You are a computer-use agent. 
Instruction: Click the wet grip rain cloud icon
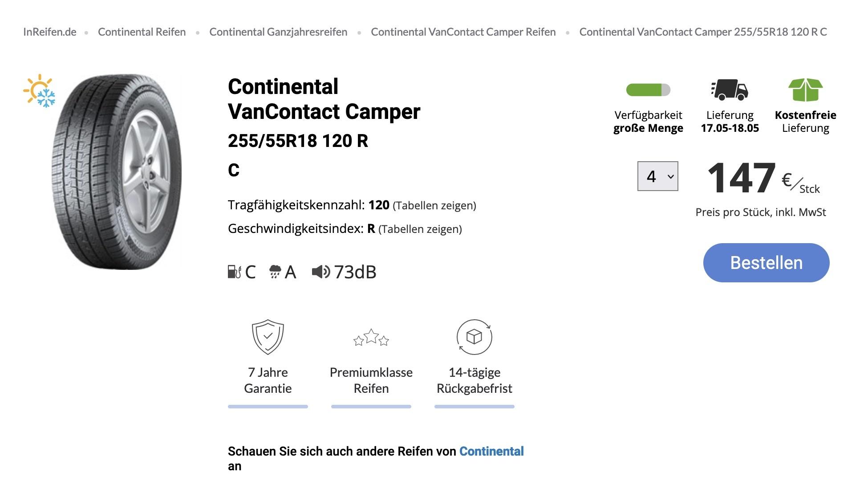275,272
